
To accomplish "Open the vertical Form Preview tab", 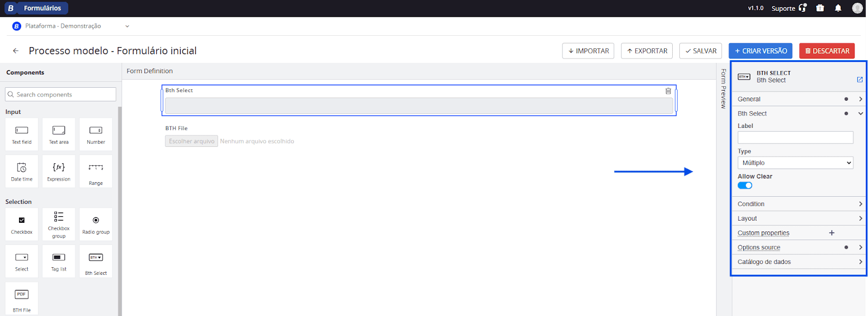I will click(x=724, y=88).
